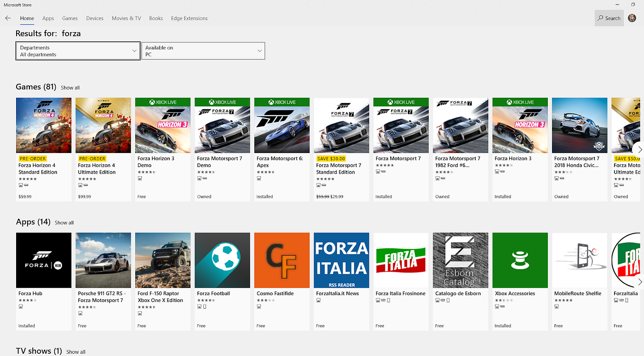The image size is (644, 356).
Task: Open the Movies & TV tab
Action: point(126,18)
